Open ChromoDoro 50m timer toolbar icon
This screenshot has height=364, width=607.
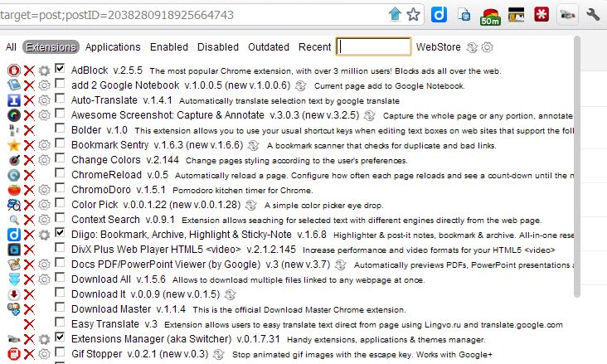(490, 17)
